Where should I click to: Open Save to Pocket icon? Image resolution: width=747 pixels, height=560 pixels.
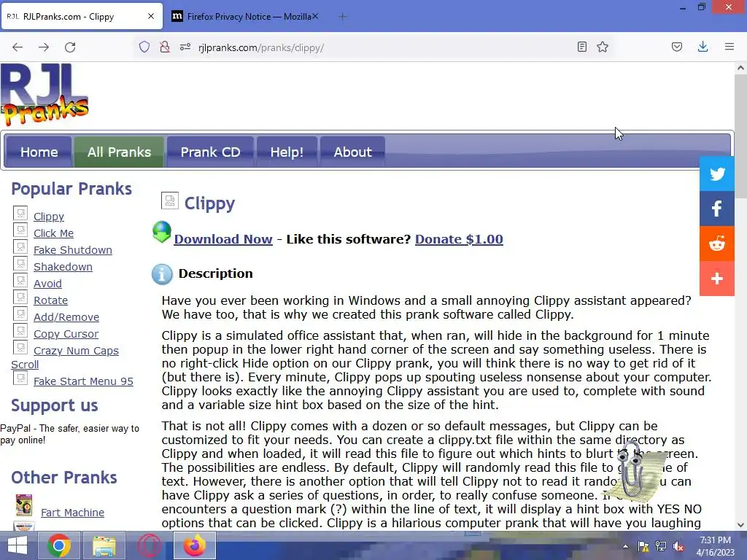[x=677, y=47]
